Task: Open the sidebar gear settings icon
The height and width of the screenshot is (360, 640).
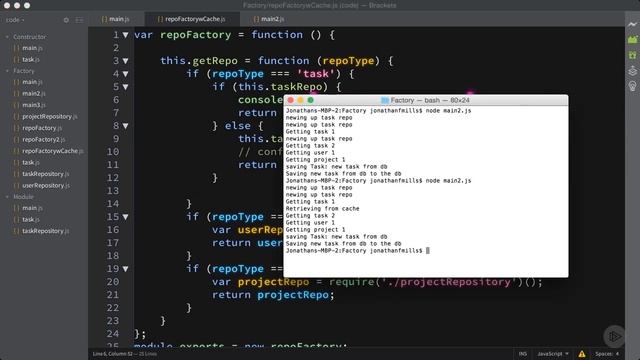Action: coord(66,20)
